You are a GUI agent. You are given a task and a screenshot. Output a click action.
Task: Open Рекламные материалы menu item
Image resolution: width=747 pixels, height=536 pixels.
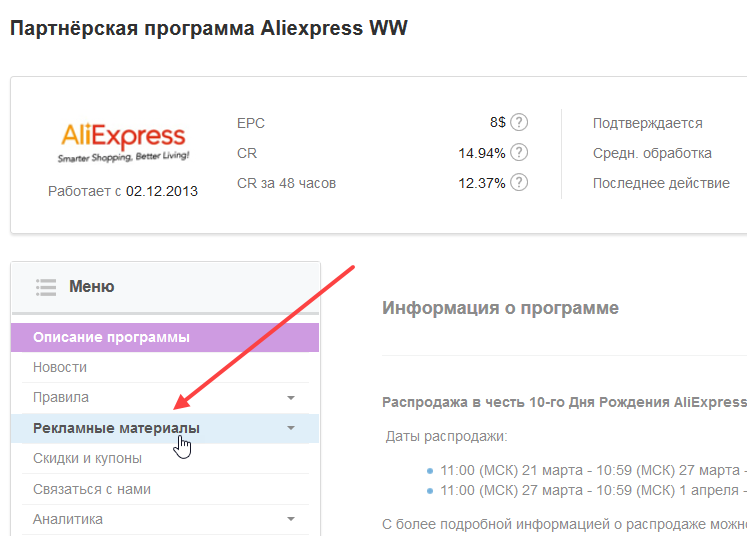coord(116,428)
